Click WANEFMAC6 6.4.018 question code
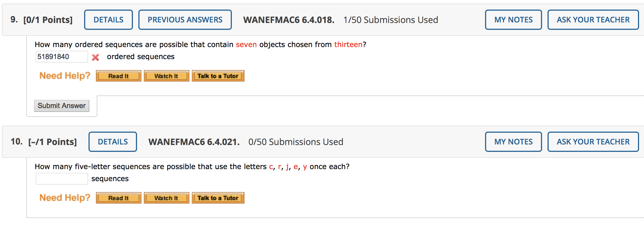This screenshot has width=644, height=226. 289,20
